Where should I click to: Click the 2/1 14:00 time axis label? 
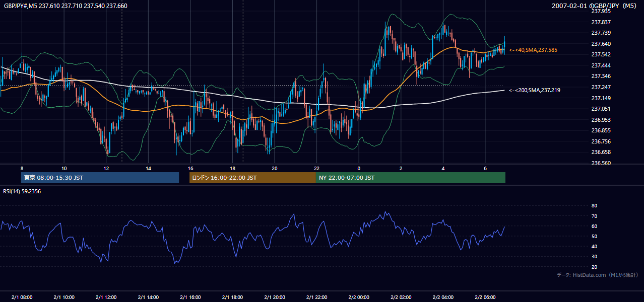click(148, 297)
